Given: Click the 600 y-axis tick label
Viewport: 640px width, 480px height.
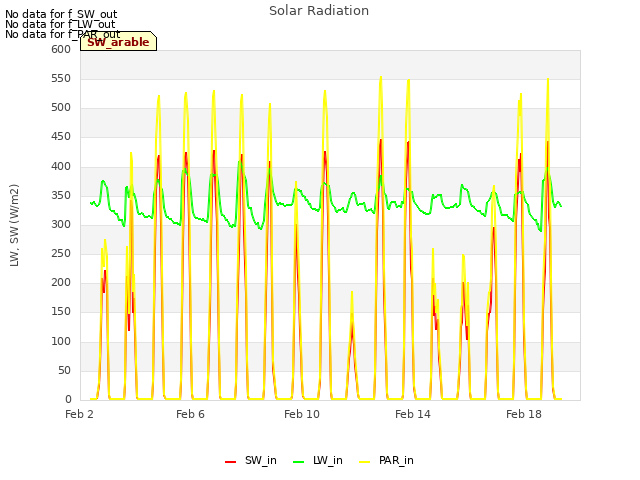Looking at the screenshot, I should pyautogui.click(x=61, y=49).
